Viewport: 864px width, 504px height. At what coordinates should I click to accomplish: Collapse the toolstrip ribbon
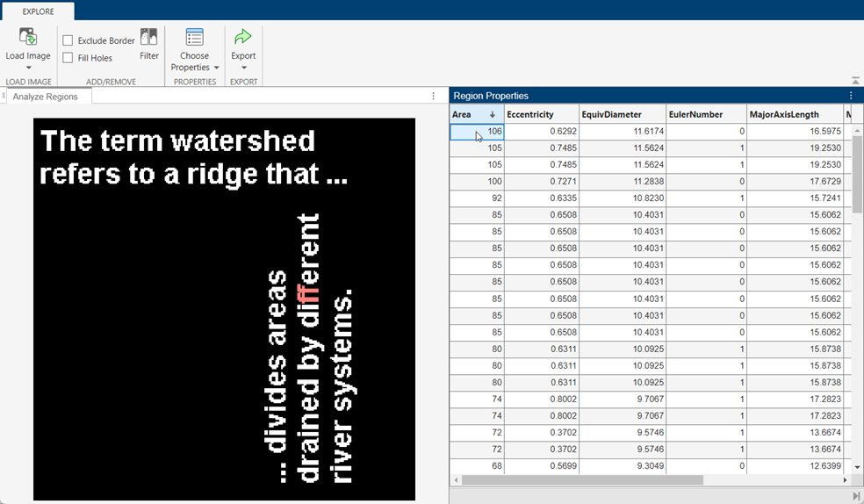click(x=855, y=81)
